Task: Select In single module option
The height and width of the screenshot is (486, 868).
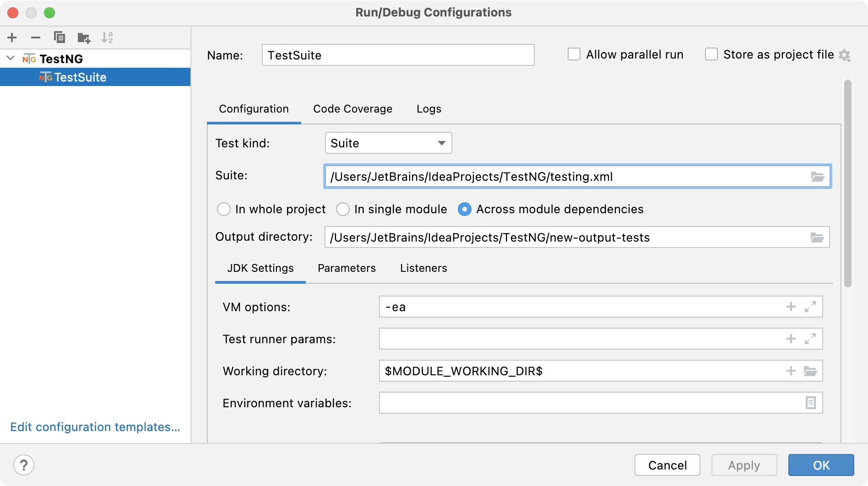Action: 343,209
